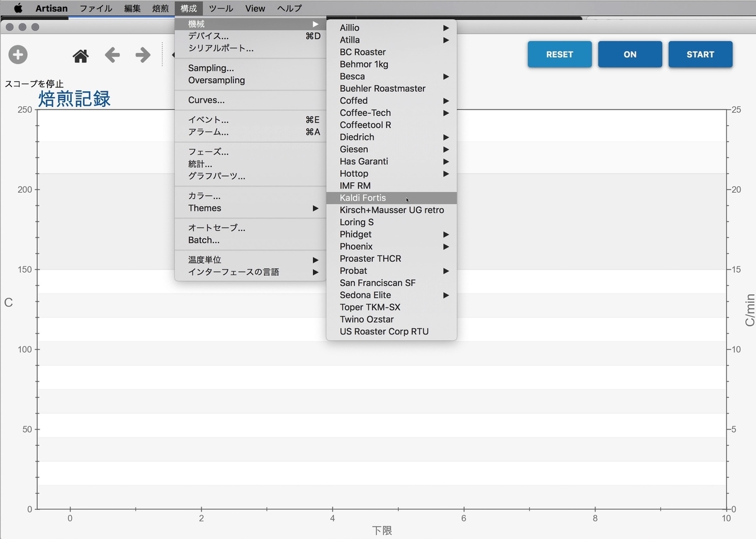The image size is (756, 539).
Task: Close the open 構成 menu
Action: pyautogui.click(x=189, y=8)
